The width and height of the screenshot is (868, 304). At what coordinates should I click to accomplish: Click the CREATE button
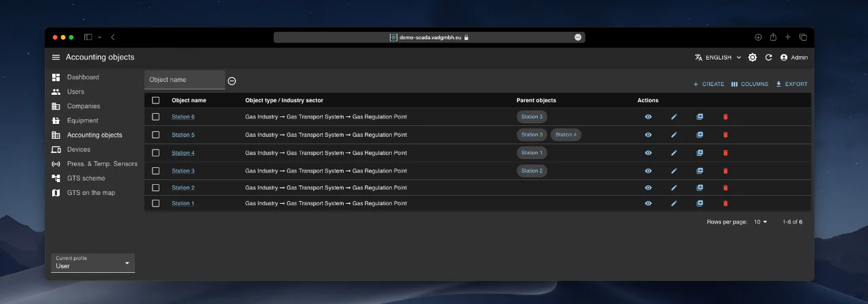[709, 84]
